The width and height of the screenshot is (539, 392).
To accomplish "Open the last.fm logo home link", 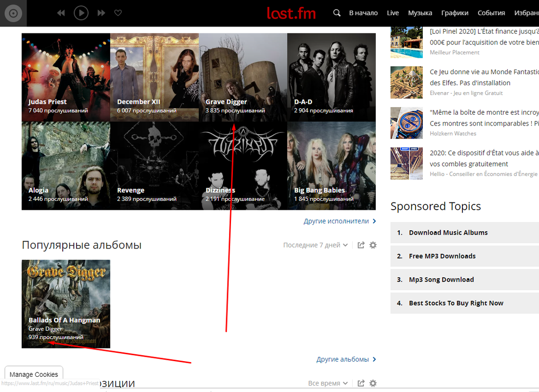I will pos(291,13).
